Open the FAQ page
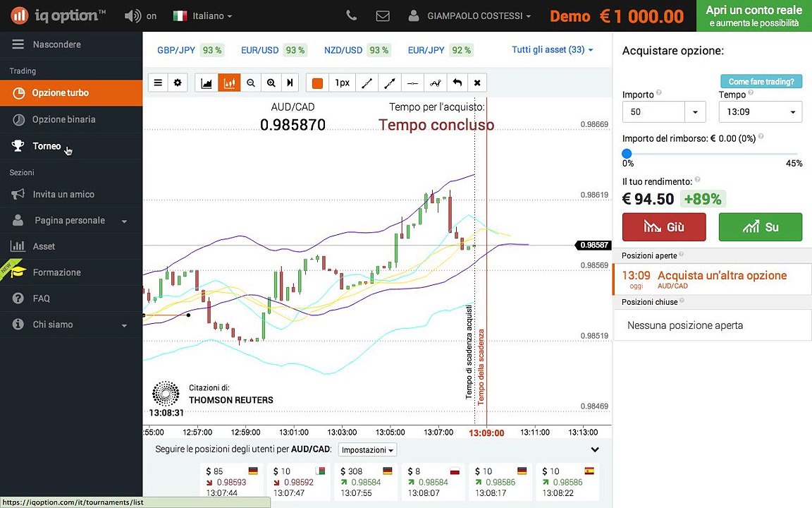The height and width of the screenshot is (508, 812). [x=71, y=298]
